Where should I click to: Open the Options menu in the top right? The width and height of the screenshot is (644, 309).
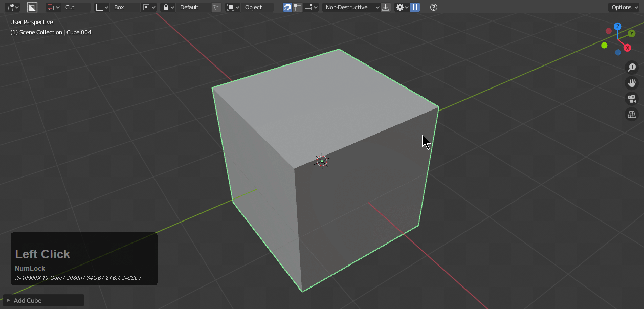(624, 7)
